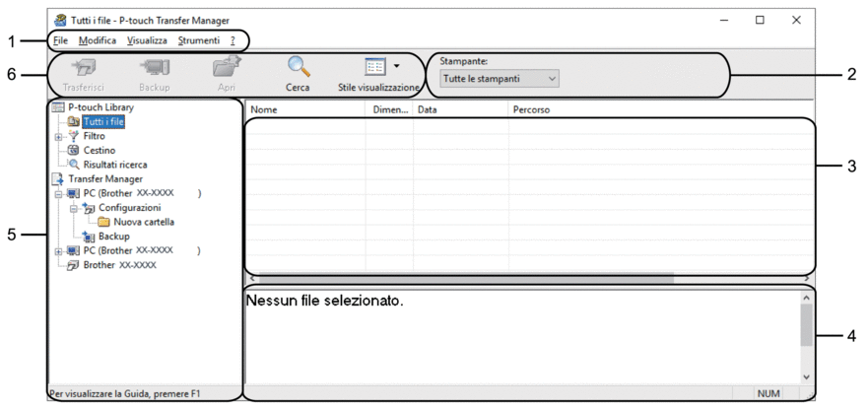Select the Backup tree item
868x410 pixels.
(114, 237)
